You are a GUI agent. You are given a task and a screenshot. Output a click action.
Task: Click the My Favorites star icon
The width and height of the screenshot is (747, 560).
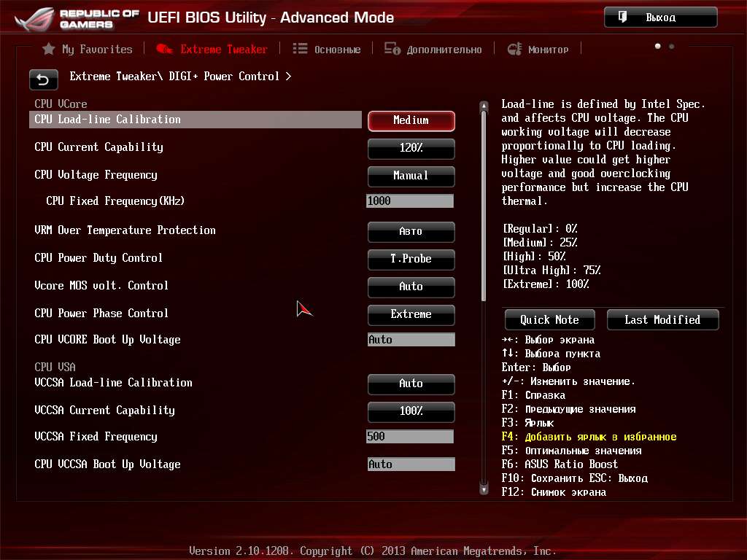[49, 49]
